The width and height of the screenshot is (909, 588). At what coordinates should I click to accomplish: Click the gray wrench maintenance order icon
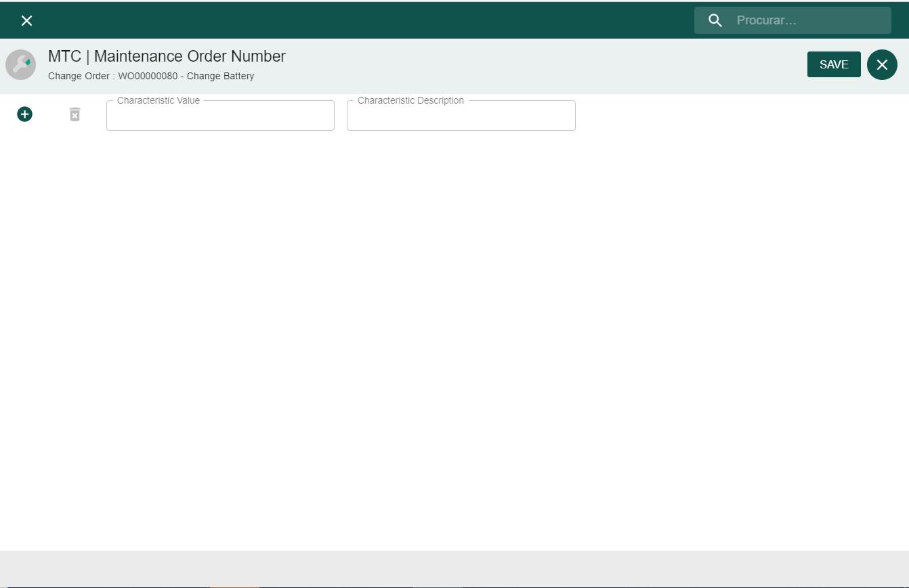point(21,65)
